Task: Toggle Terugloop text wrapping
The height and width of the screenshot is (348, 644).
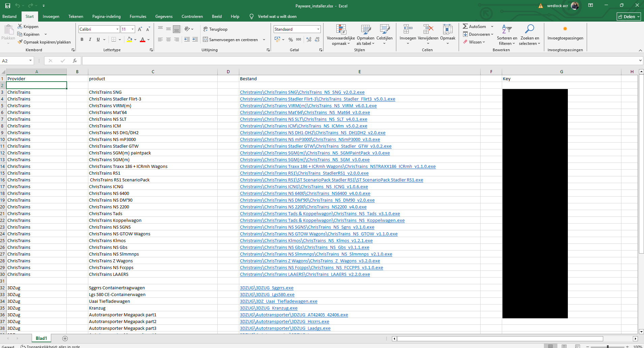Action: 215,29
